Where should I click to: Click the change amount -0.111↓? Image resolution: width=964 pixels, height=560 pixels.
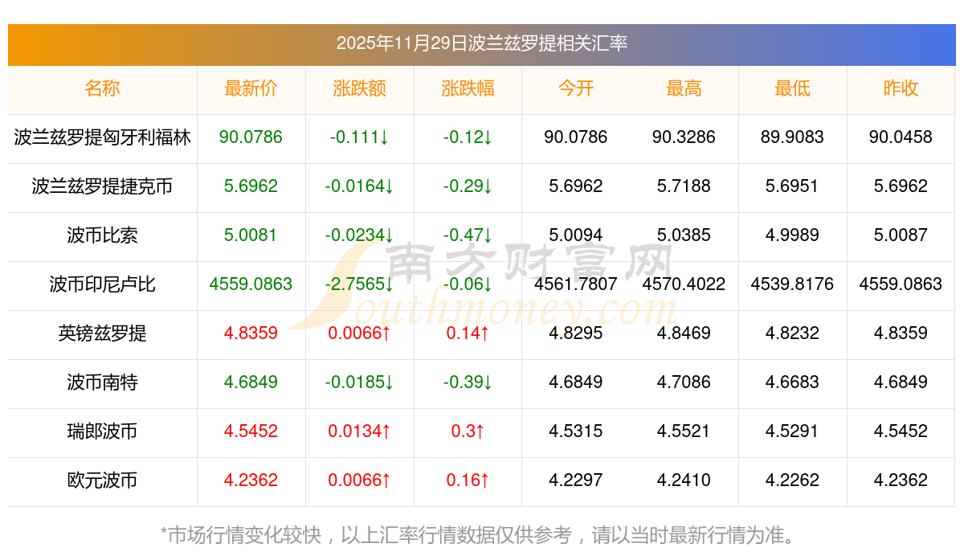(359, 137)
